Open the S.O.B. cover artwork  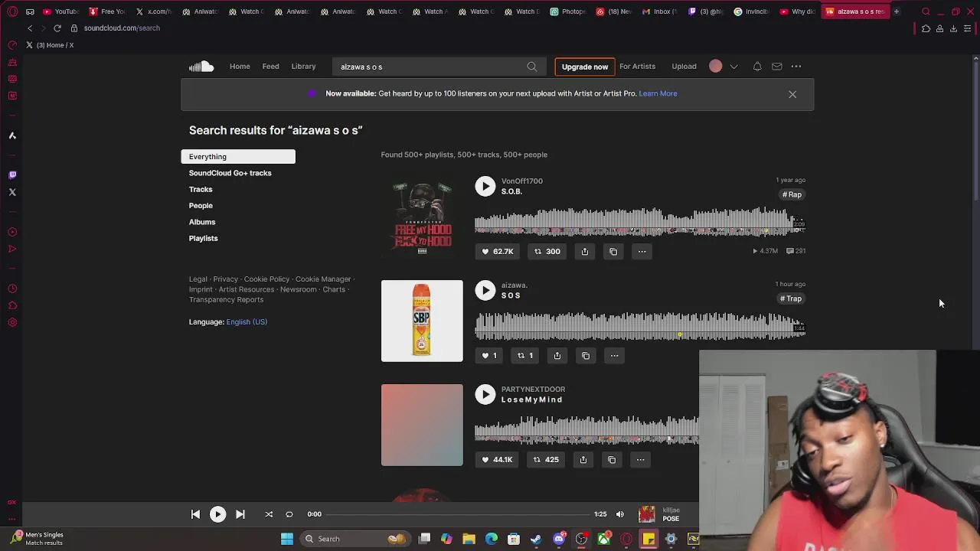422,217
